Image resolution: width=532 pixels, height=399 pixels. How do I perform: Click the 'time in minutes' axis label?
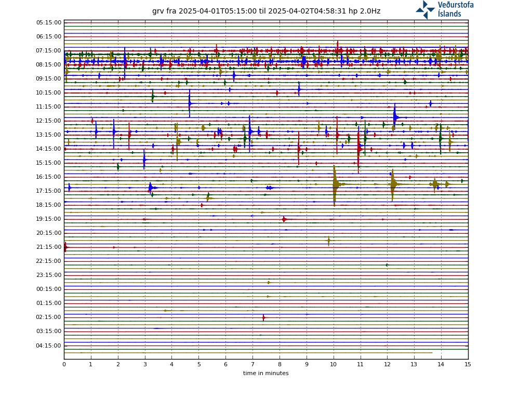pos(265,373)
